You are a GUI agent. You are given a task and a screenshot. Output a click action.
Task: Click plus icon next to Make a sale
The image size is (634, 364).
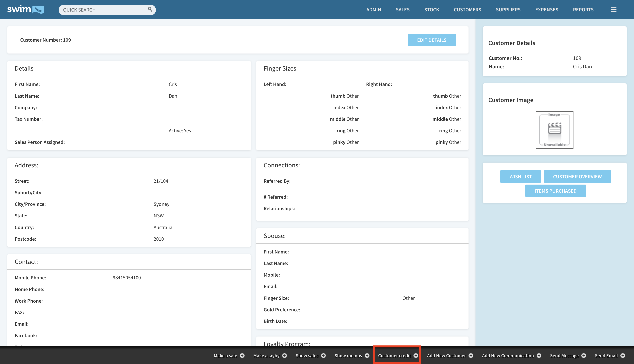coord(242,356)
